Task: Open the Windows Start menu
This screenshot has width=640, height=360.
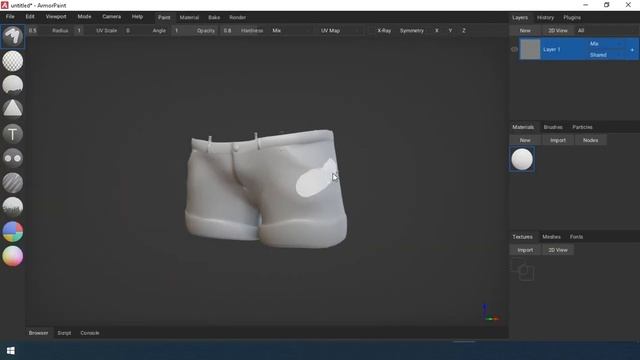Action: [x=11, y=351]
